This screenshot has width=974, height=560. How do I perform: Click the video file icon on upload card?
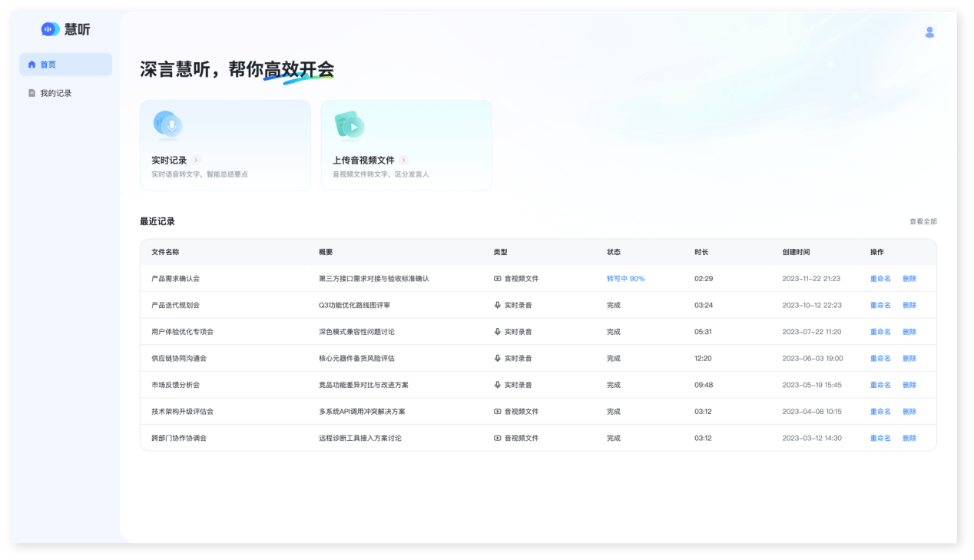(x=350, y=125)
